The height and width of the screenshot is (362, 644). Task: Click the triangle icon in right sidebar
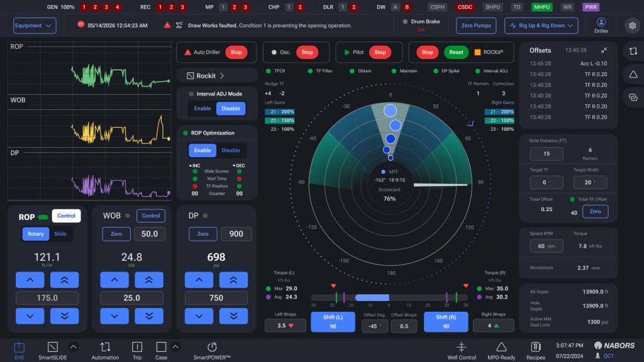click(633, 74)
